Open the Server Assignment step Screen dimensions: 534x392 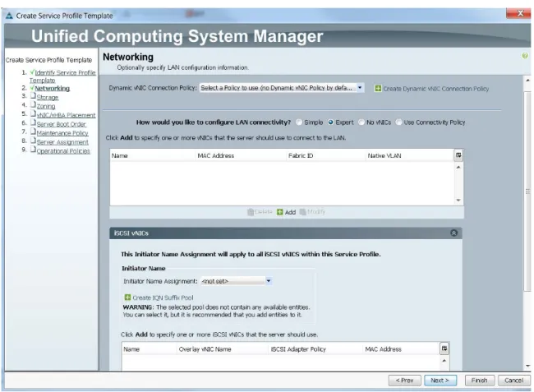[62, 142]
